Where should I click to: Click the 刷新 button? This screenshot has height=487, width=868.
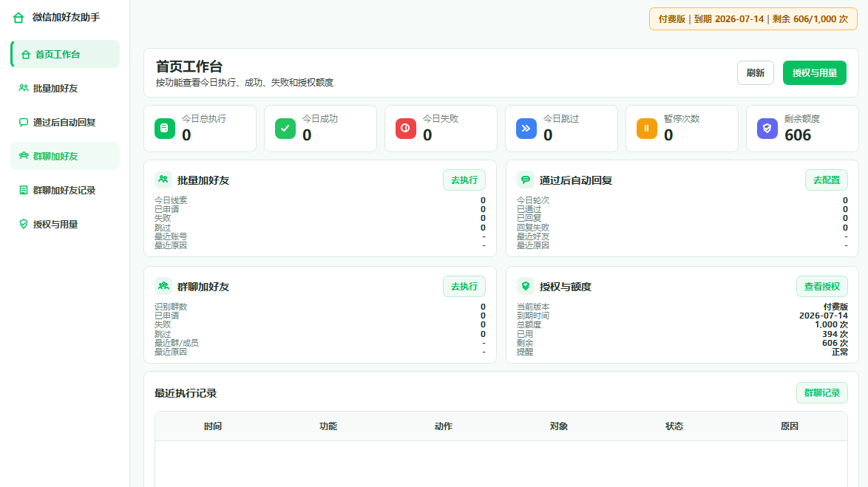[755, 73]
